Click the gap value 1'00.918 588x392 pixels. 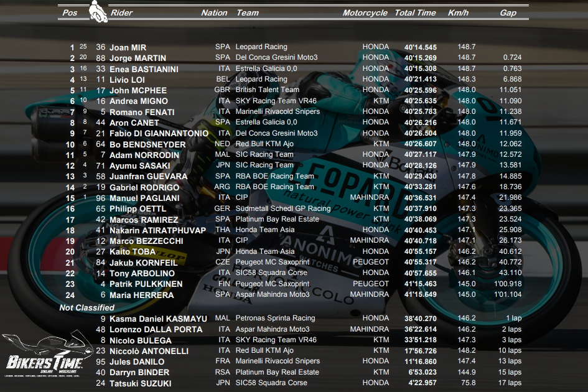pos(508,284)
